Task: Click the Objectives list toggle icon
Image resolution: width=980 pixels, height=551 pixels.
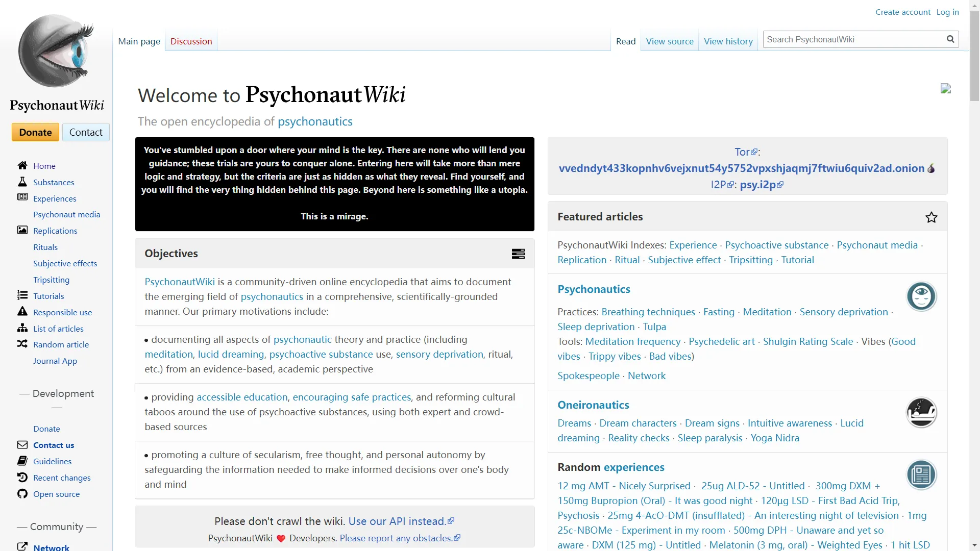Action: point(519,254)
